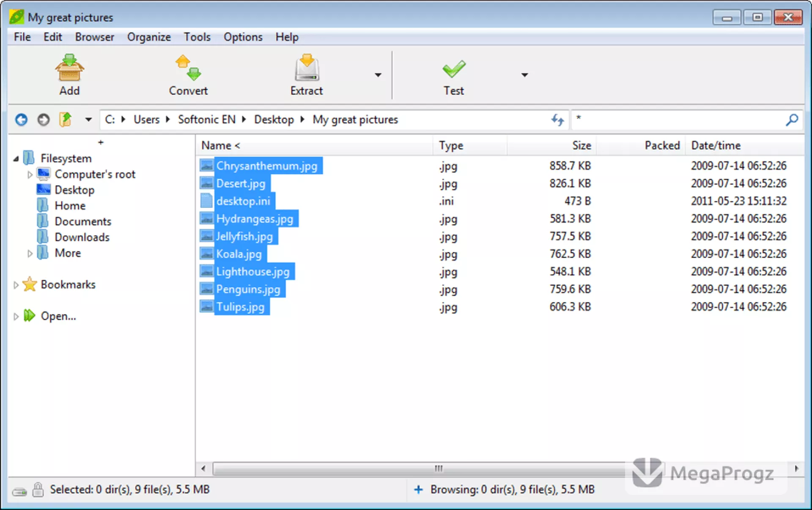Click the blue plus icon beside Browsing
The width and height of the screenshot is (812, 510).
point(418,489)
